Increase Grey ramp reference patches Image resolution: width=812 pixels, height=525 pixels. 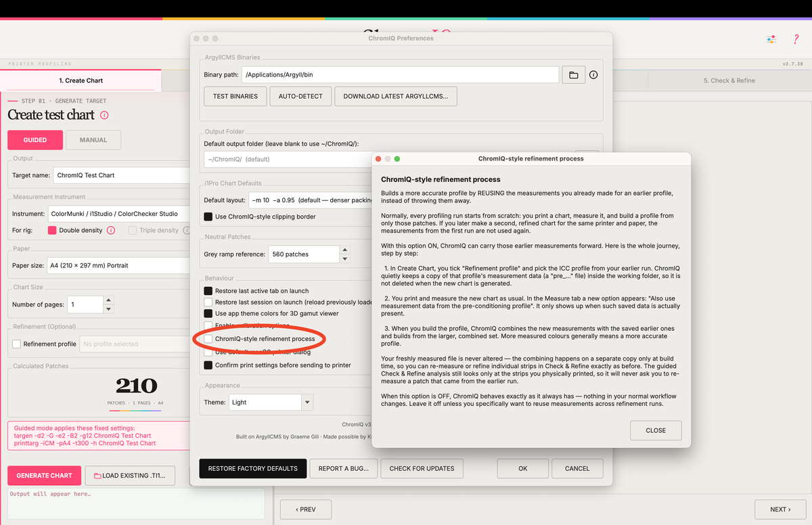(x=345, y=250)
